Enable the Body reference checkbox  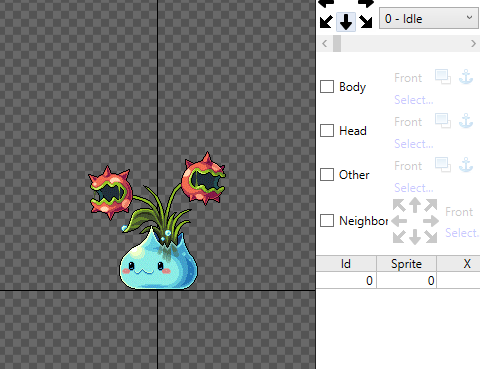(x=327, y=87)
